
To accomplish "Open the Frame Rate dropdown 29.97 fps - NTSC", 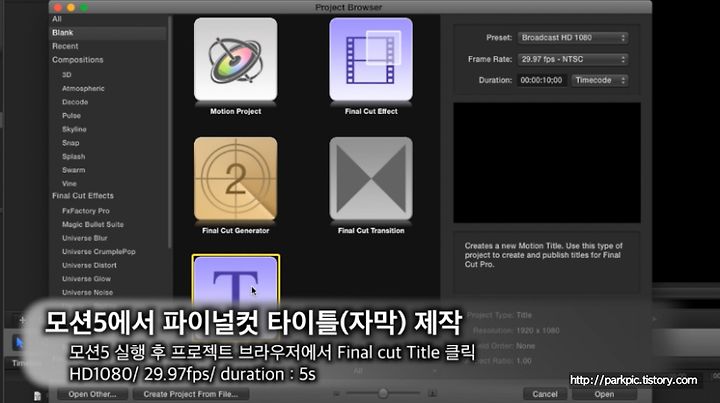I will tap(573, 59).
